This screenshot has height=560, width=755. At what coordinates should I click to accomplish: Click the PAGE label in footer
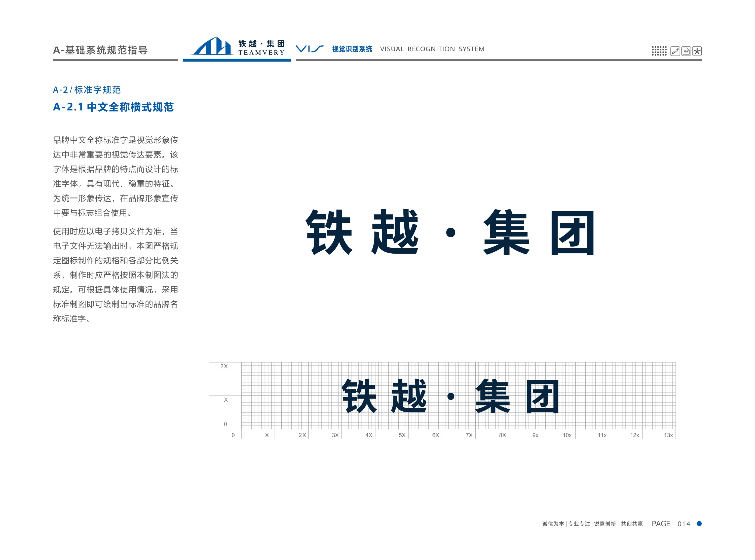(x=661, y=524)
